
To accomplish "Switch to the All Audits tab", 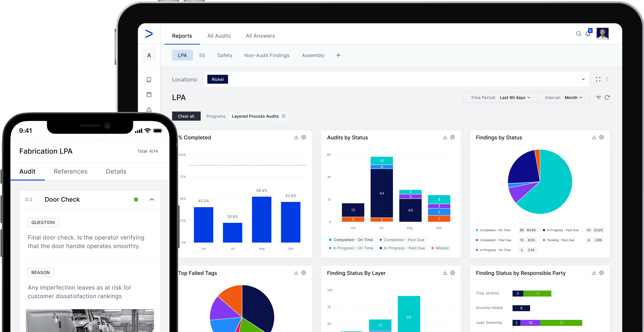I will click(x=219, y=36).
